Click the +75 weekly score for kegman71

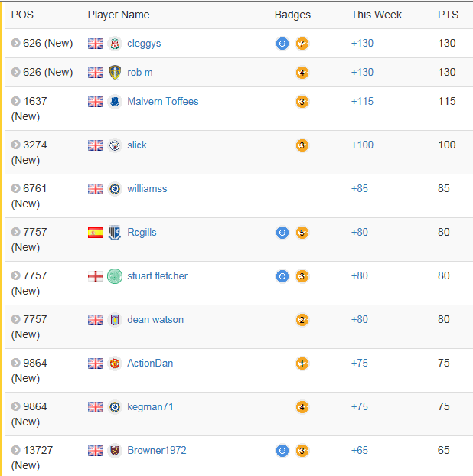click(x=359, y=407)
